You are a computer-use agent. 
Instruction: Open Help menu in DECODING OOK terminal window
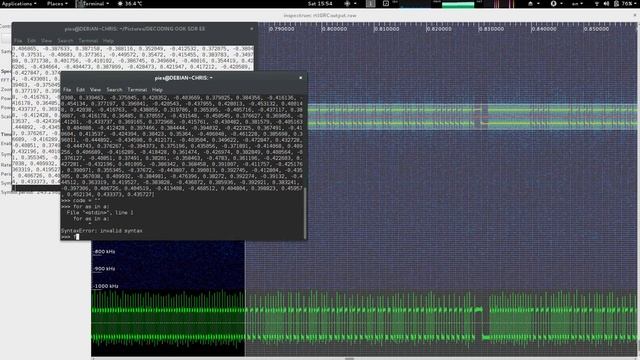108,41
